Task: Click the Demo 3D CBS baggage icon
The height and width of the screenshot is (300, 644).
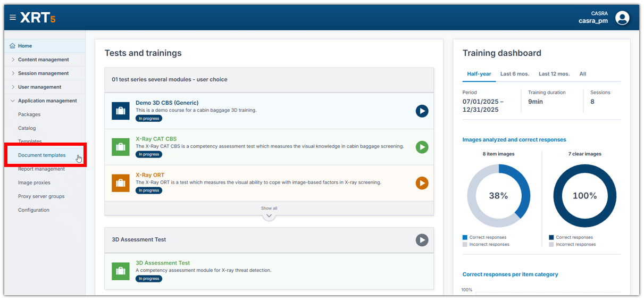Action: click(121, 111)
